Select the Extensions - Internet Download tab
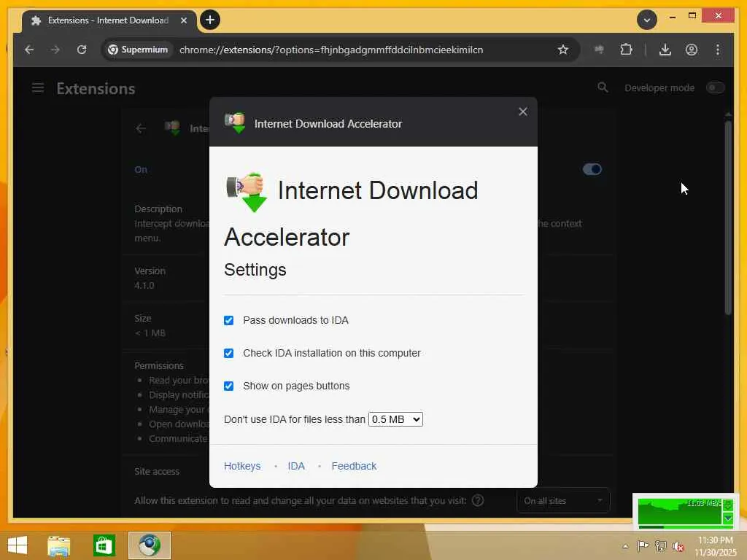This screenshot has height=560, width=747. [109, 20]
